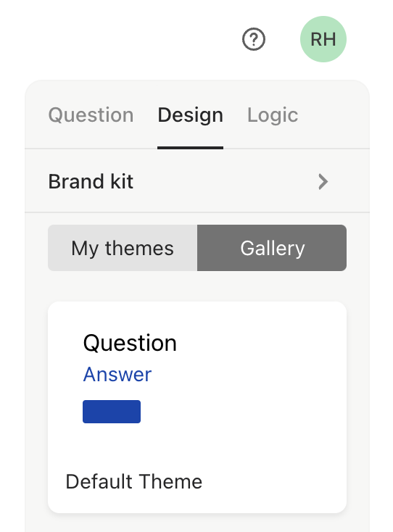
Task: Apply the Default Theme card
Action: 197,407
